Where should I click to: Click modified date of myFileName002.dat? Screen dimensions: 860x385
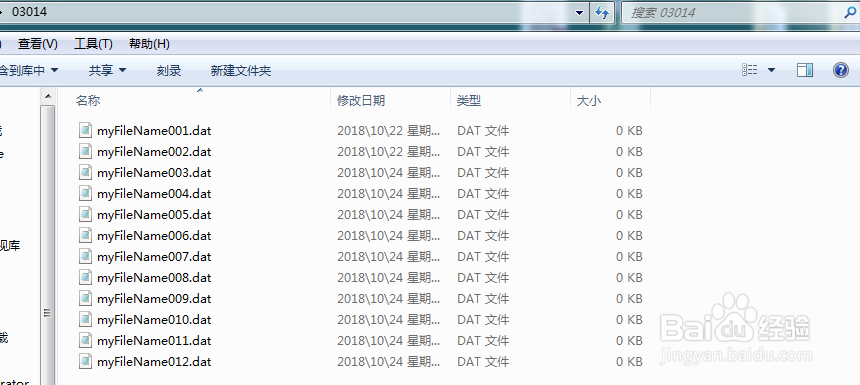click(x=389, y=151)
